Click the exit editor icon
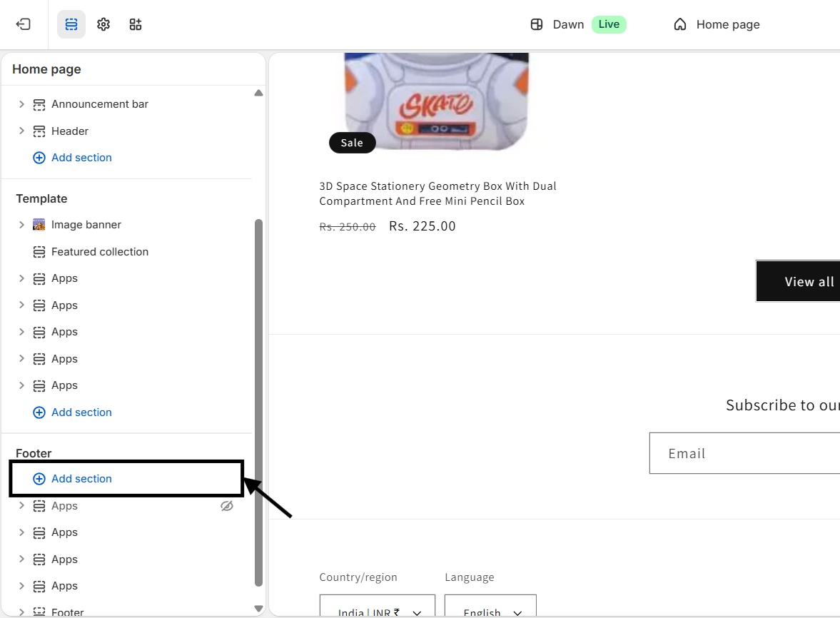Screen dimensions: 840x618 [24, 24]
